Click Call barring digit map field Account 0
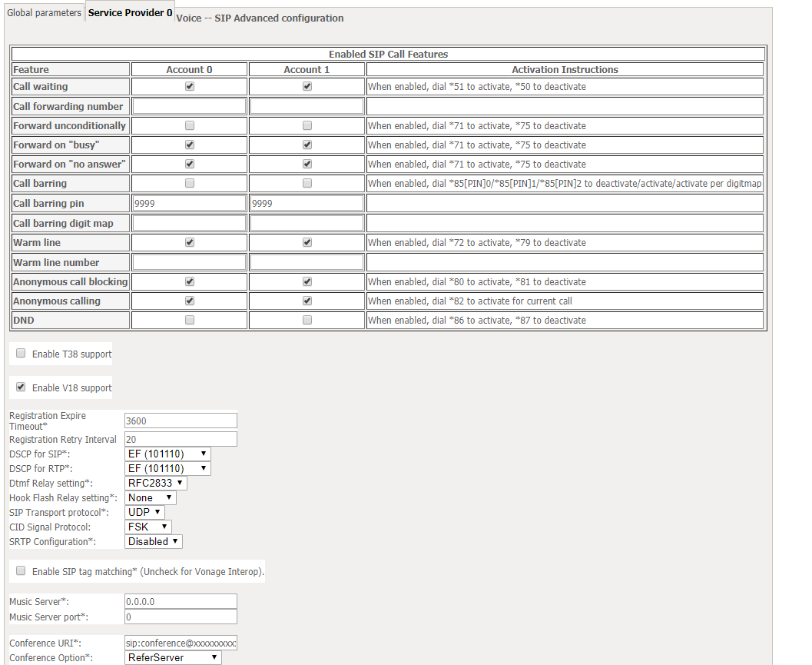 pyautogui.click(x=190, y=223)
